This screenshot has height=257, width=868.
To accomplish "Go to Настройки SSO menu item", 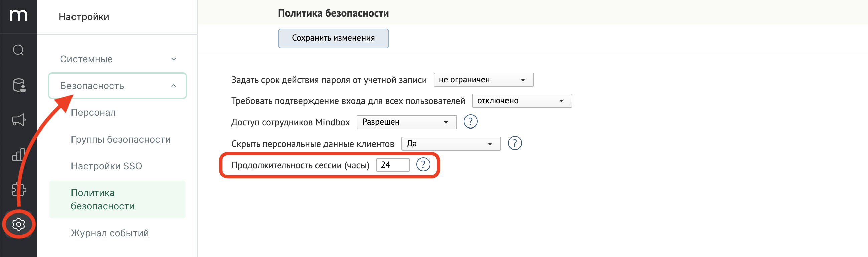I will click(106, 166).
